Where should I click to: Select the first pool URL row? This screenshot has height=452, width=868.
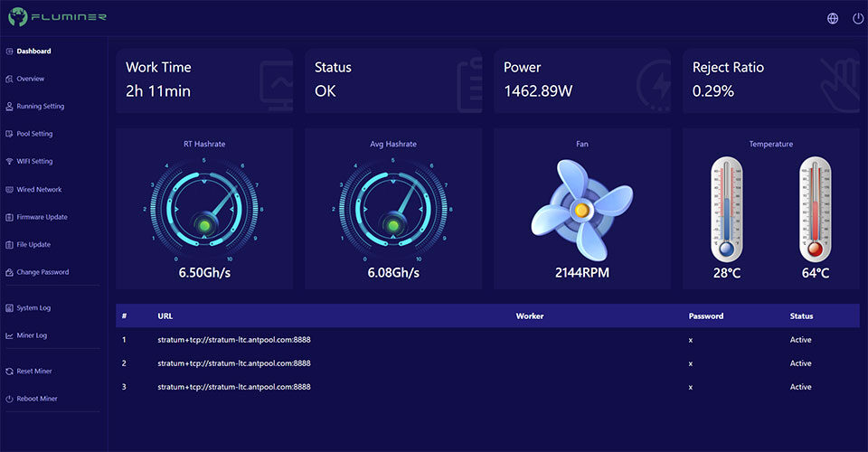[x=234, y=340]
